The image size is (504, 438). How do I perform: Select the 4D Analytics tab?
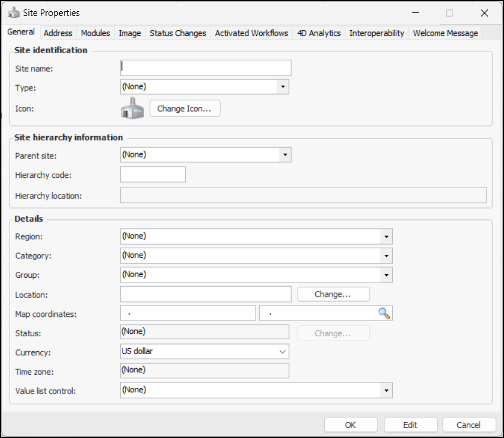(318, 33)
